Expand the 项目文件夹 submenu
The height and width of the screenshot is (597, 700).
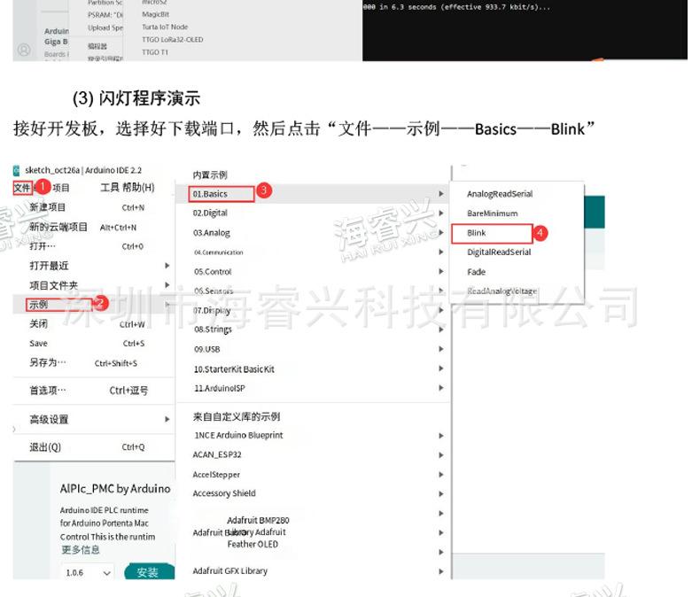coord(53,285)
